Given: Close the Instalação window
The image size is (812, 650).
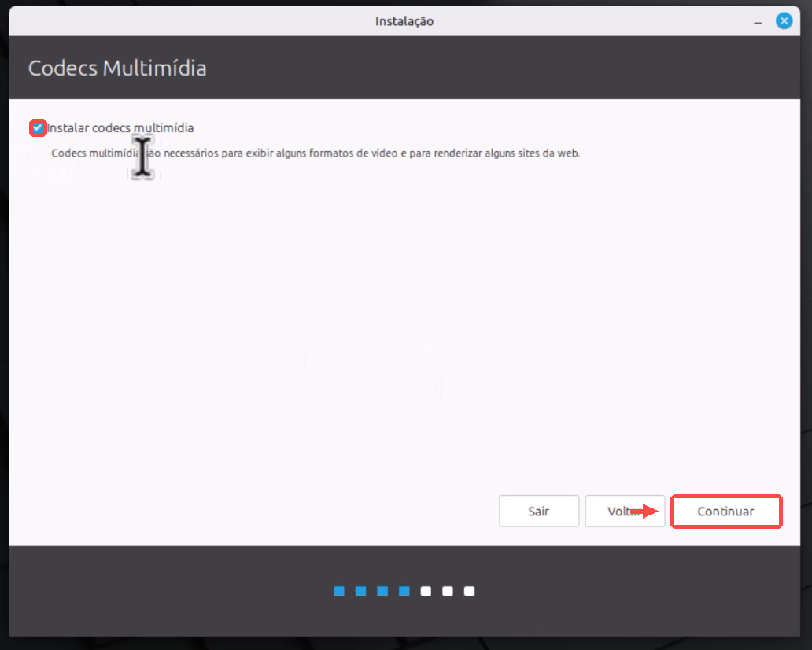Looking at the screenshot, I should pyautogui.click(x=784, y=21).
